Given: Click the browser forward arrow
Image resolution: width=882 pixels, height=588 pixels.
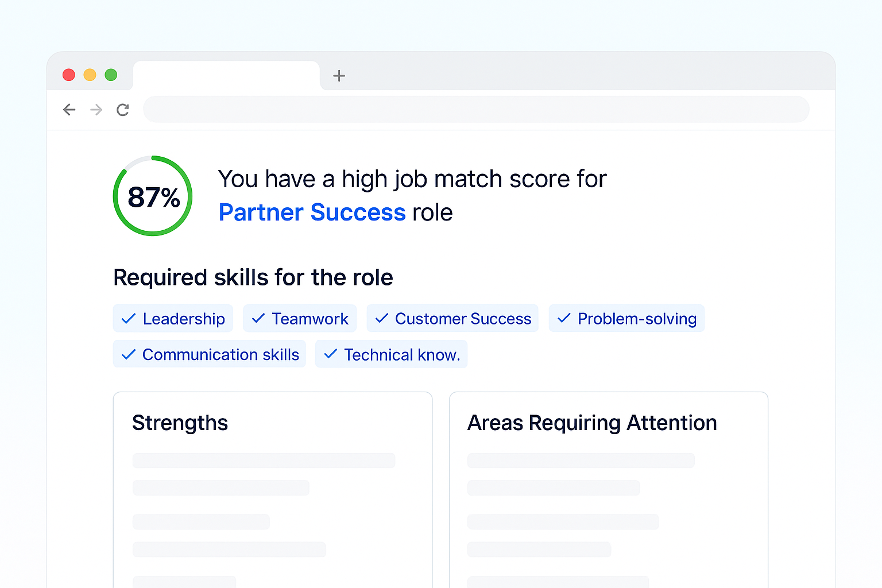Looking at the screenshot, I should pos(96,110).
